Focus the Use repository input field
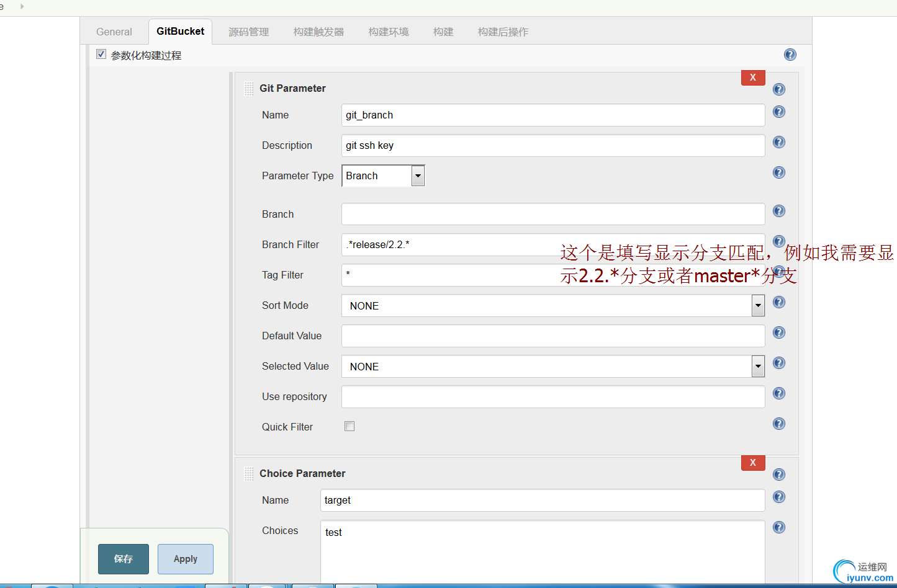897x588 pixels. pyautogui.click(x=553, y=396)
